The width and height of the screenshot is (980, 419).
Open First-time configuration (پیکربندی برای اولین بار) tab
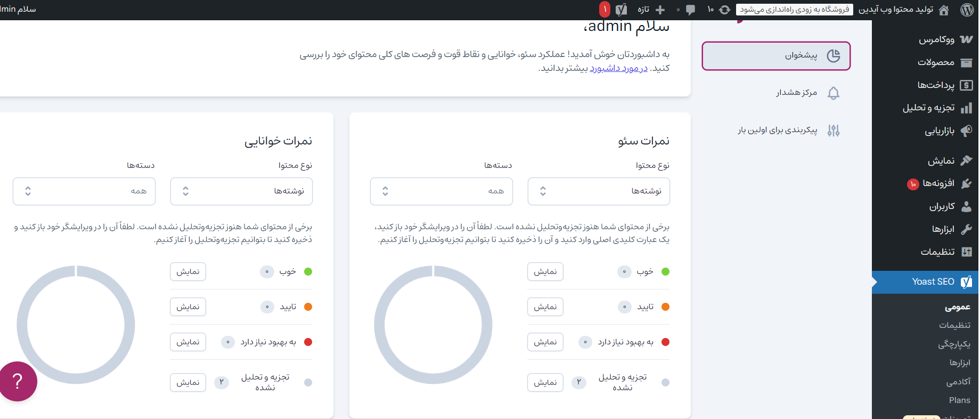point(776,131)
